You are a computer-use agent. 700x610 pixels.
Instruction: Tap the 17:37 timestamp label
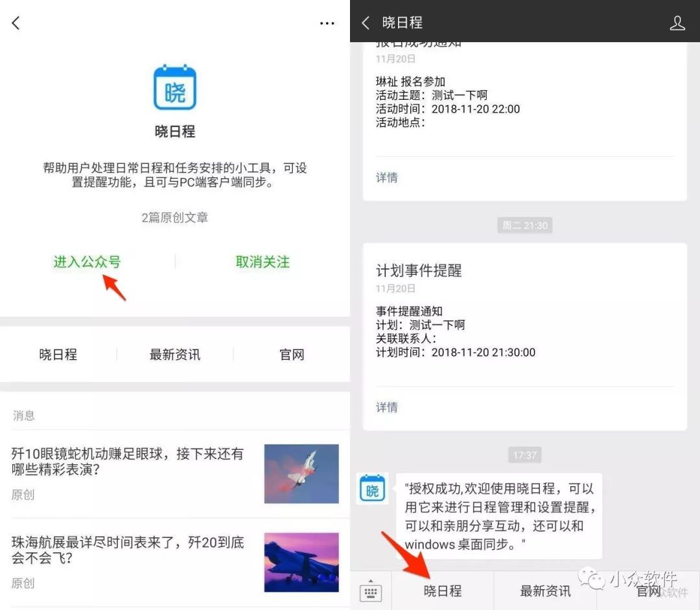(x=524, y=455)
